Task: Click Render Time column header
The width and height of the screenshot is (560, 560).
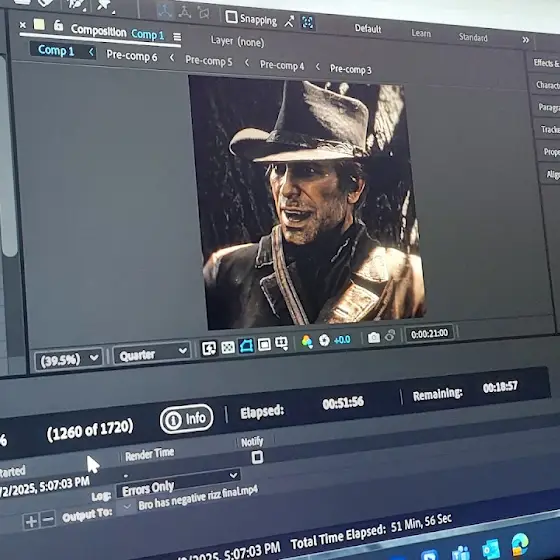Action: coord(150,454)
